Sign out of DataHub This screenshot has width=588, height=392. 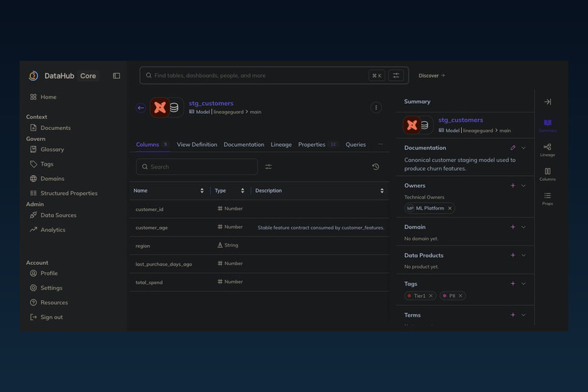(x=47, y=317)
